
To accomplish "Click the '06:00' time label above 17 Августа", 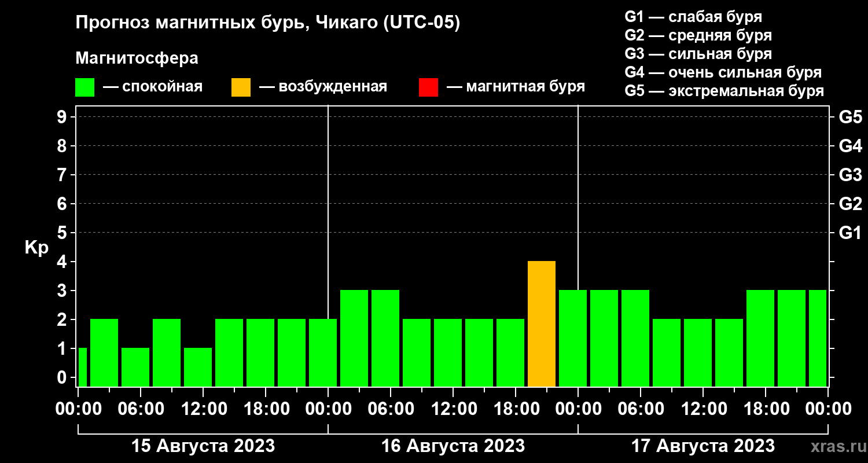I will [x=641, y=409].
